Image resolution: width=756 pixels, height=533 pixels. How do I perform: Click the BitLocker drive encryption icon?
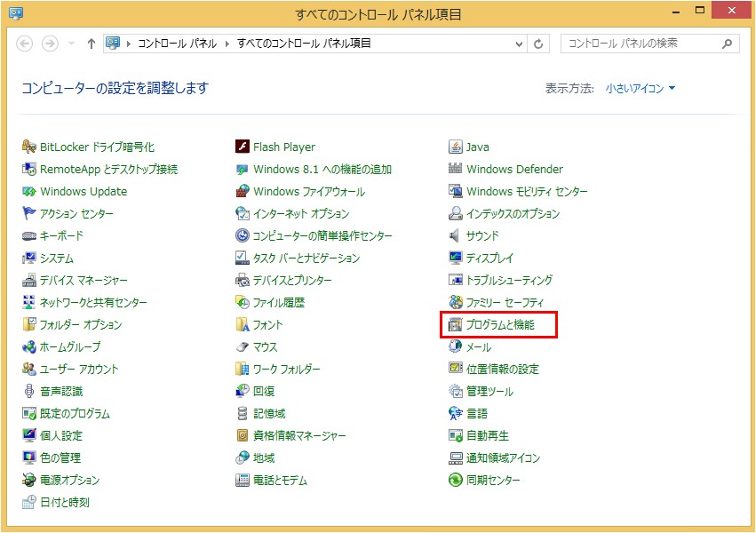(x=29, y=147)
